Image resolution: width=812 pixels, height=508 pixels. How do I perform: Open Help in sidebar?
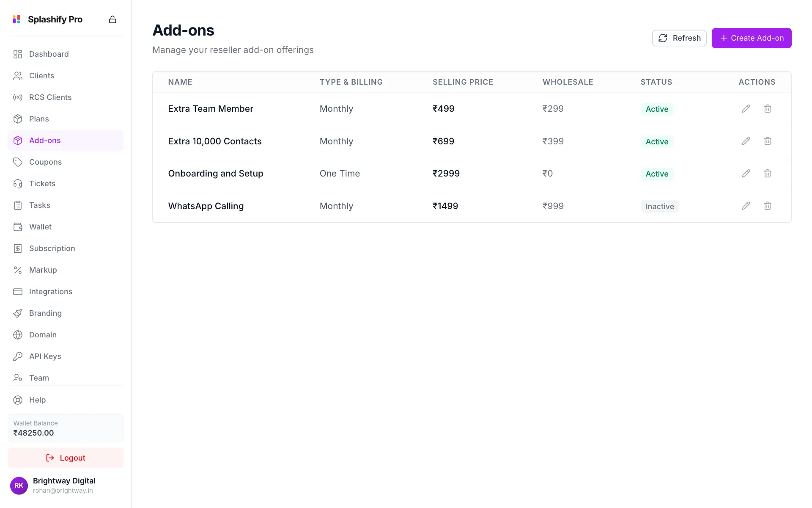66,400
